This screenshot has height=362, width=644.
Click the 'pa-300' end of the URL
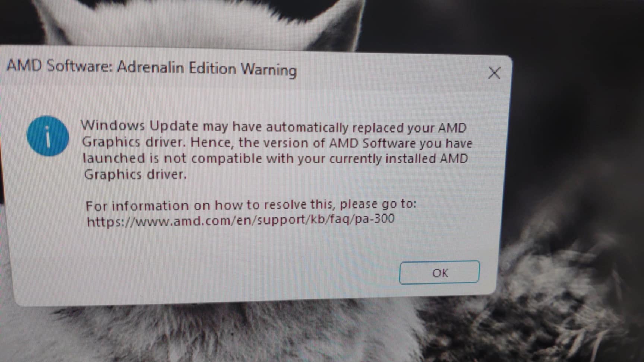(375, 218)
